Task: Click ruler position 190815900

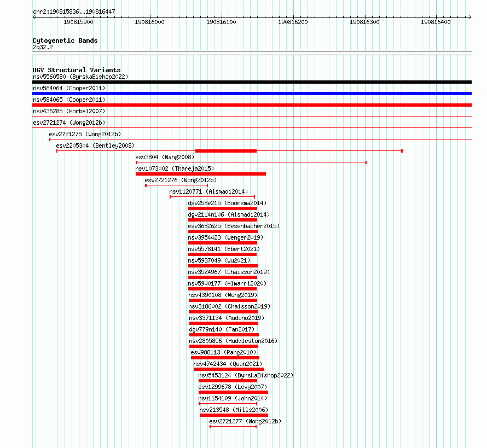Action: 78,22
